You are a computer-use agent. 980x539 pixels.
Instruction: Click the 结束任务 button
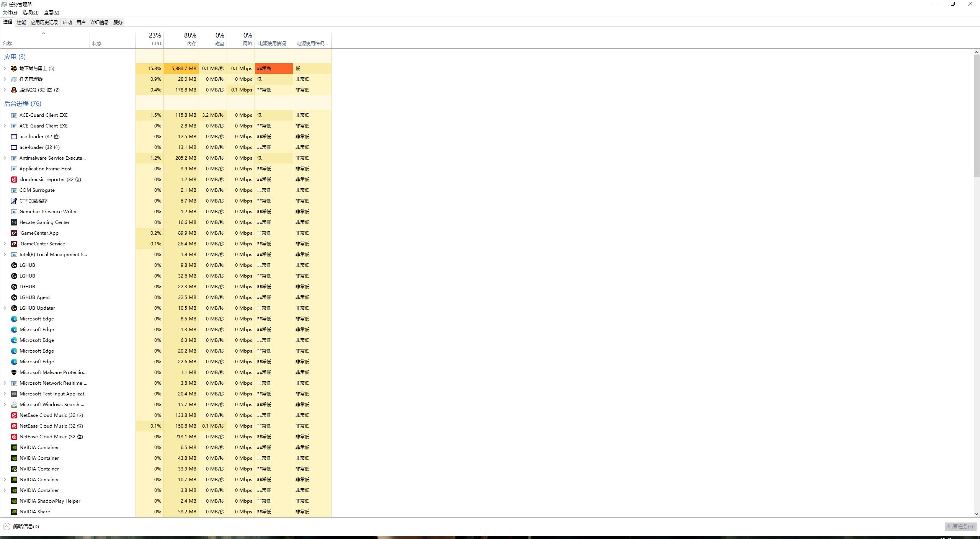[x=960, y=527]
